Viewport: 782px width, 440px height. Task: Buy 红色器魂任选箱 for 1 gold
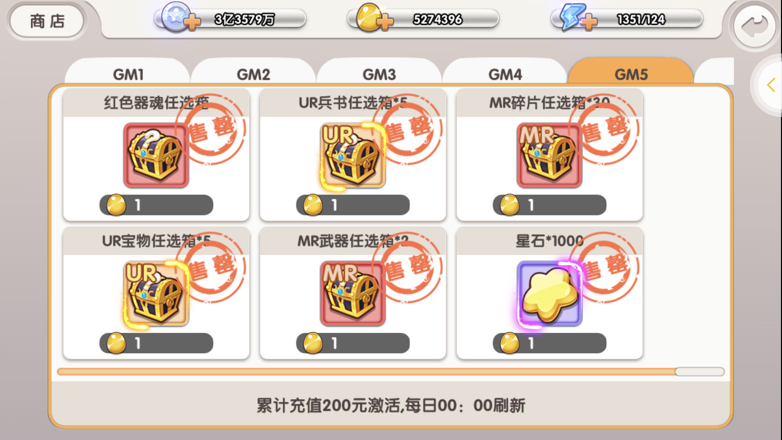click(156, 205)
